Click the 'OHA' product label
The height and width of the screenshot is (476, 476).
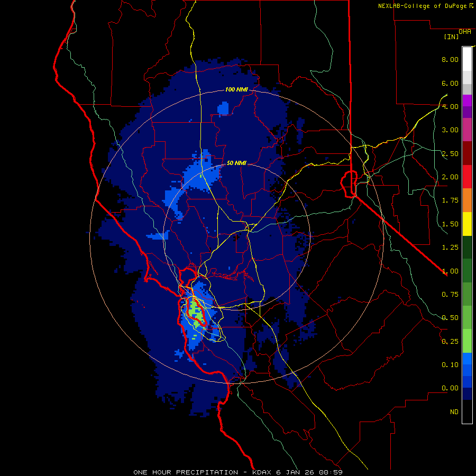click(x=465, y=32)
